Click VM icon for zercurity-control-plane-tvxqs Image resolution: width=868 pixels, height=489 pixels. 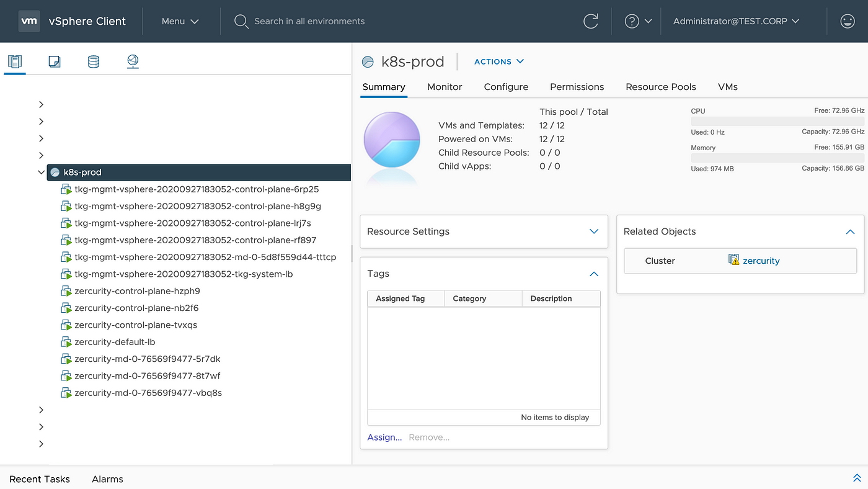tap(66, 325)
